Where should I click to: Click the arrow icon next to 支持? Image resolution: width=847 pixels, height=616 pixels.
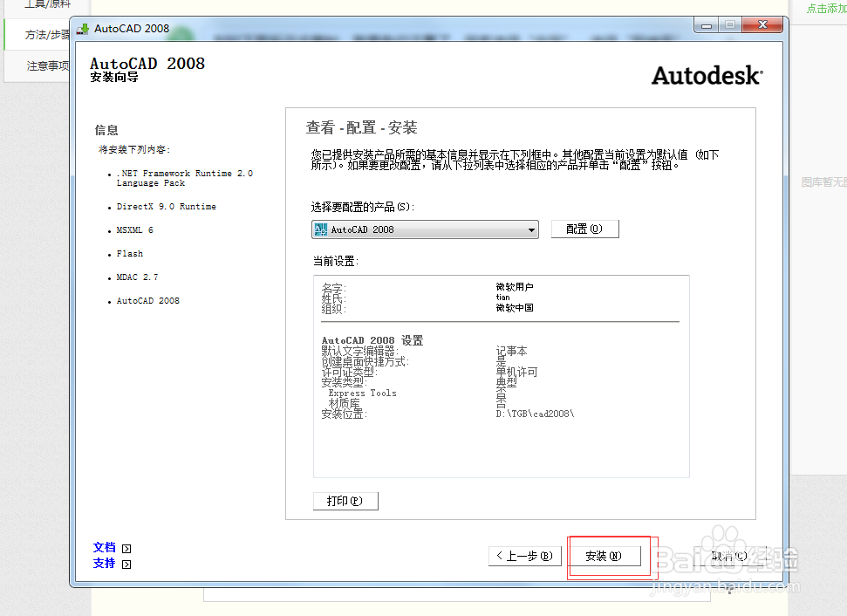point(126,565)
